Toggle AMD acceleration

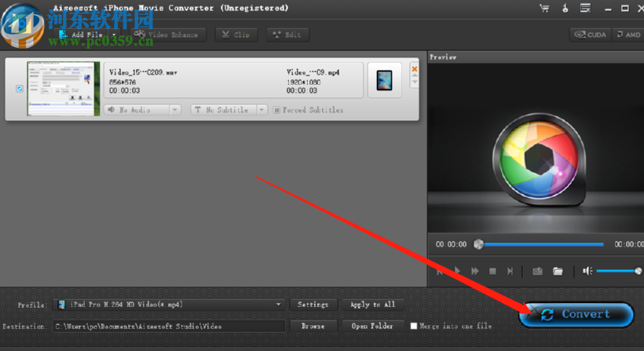point(628,35)
